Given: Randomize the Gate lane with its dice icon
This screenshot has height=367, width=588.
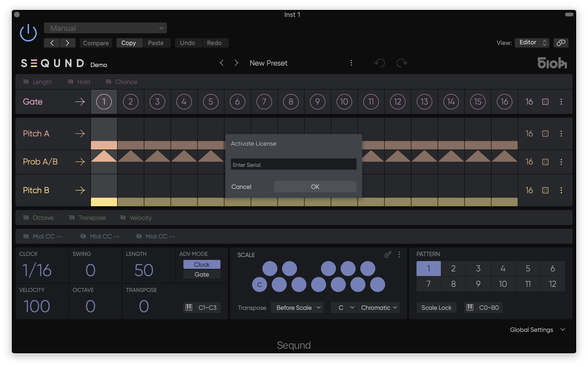Looking at the screenshot, I should pos(545,102).
